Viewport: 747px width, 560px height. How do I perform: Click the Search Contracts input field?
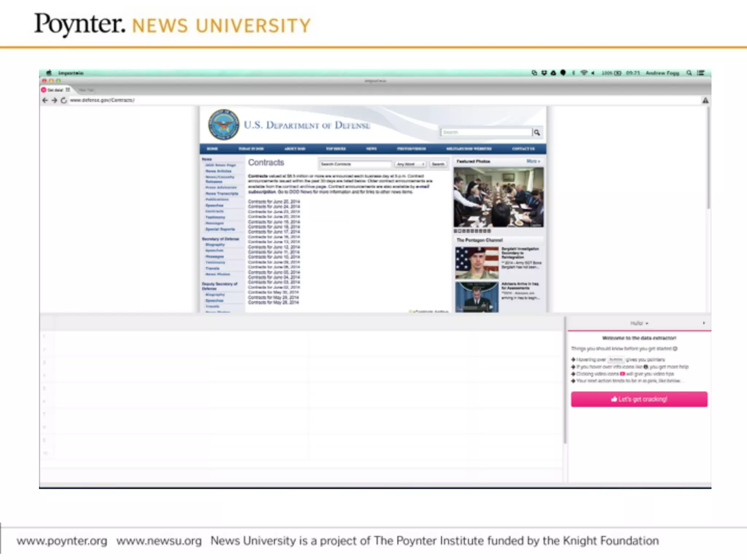click(x=355, y=164)
